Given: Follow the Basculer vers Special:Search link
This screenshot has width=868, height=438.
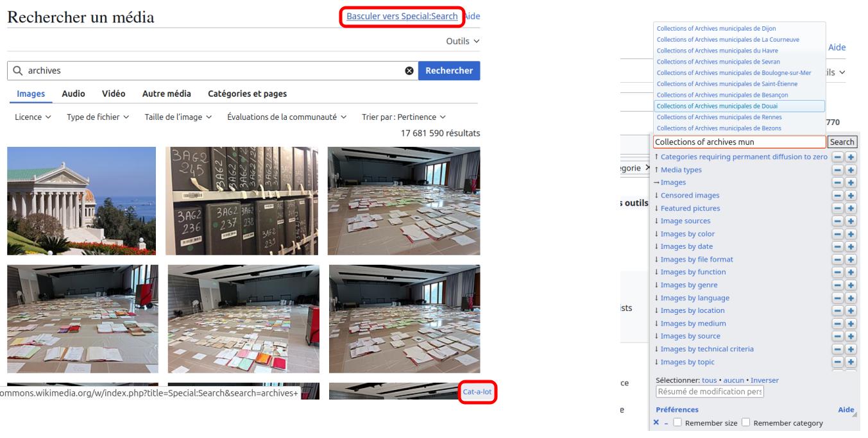Looking at the screenshot, I should click(x=402, y=16).
